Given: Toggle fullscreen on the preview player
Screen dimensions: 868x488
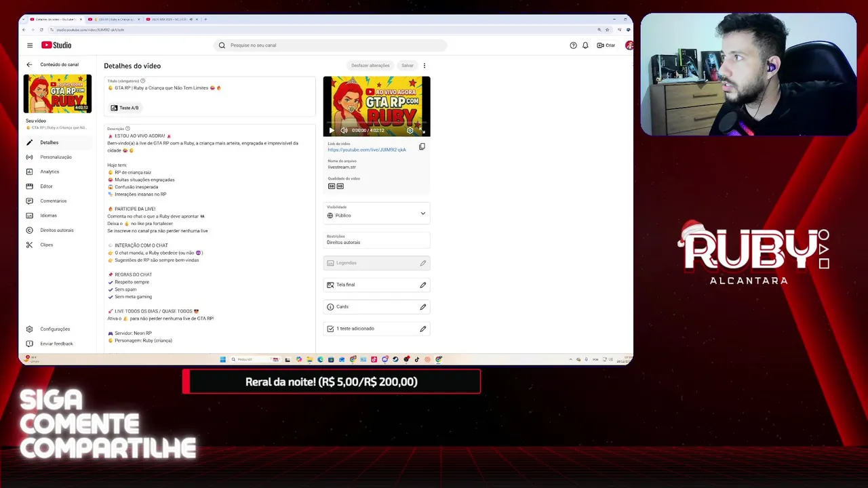Looking at the screenshot, I should 422,130.
